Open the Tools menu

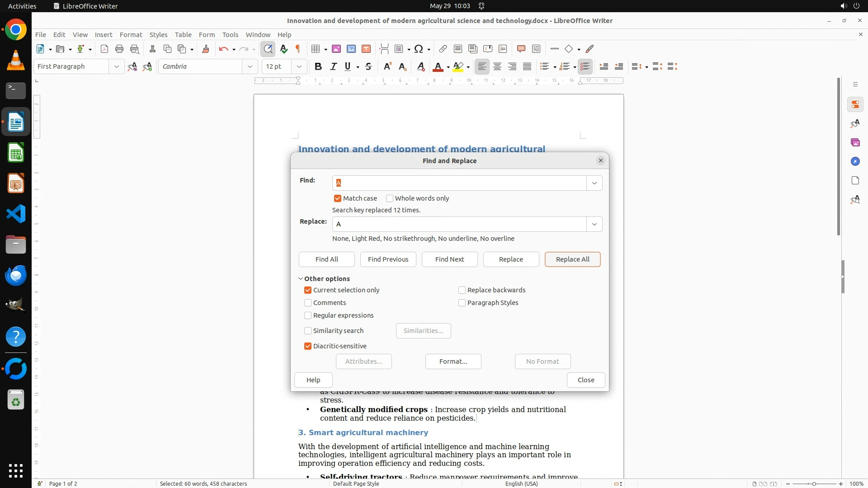[x=230, y=34]
